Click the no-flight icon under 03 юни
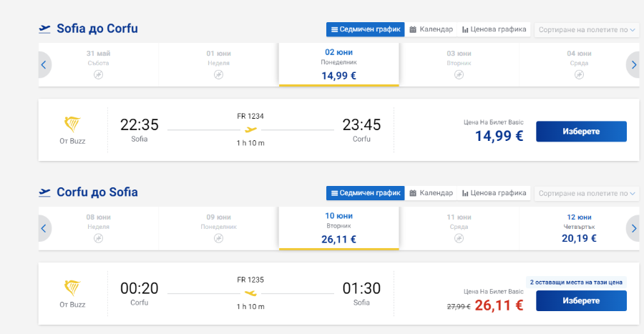The image size is (644, 334). pos(459,74)
